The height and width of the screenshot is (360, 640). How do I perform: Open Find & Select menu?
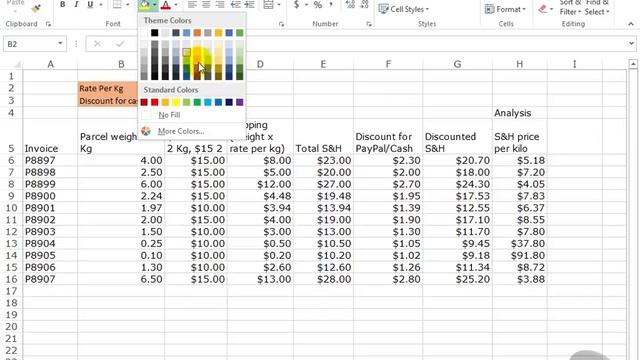click(x=597, y=7)
